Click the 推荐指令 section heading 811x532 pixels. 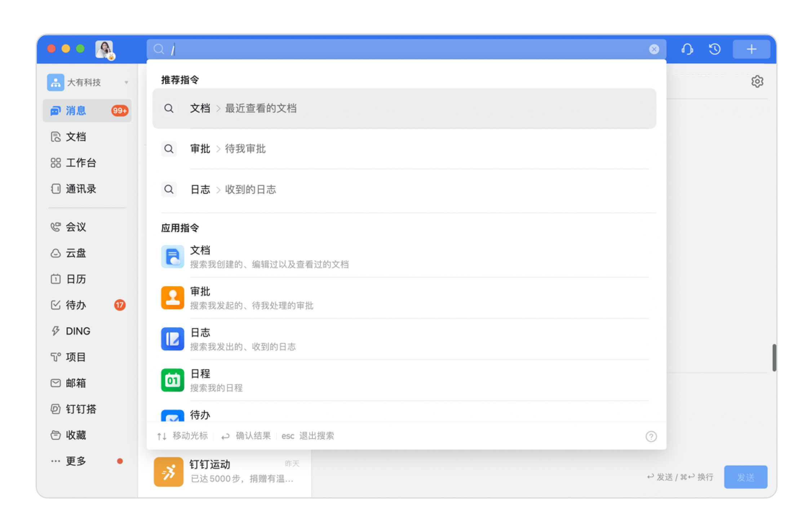pos(180,80)
